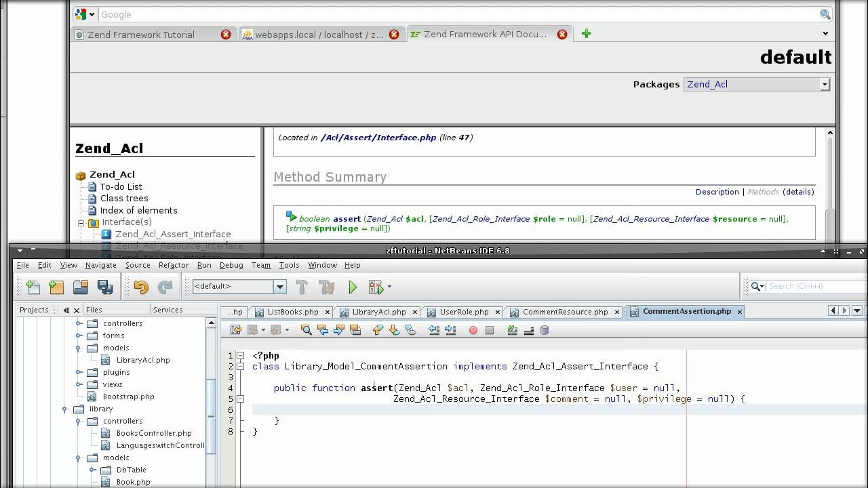
Task: Go to Next Bookmark icon
Action: click(394, 330)
